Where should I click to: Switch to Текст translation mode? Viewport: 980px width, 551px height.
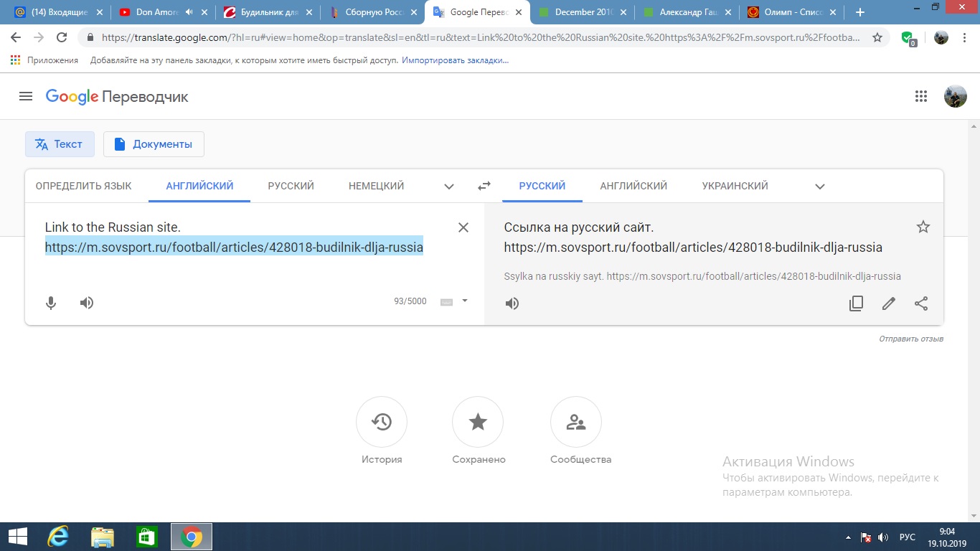pyautogui.click(x=60, y=144)
